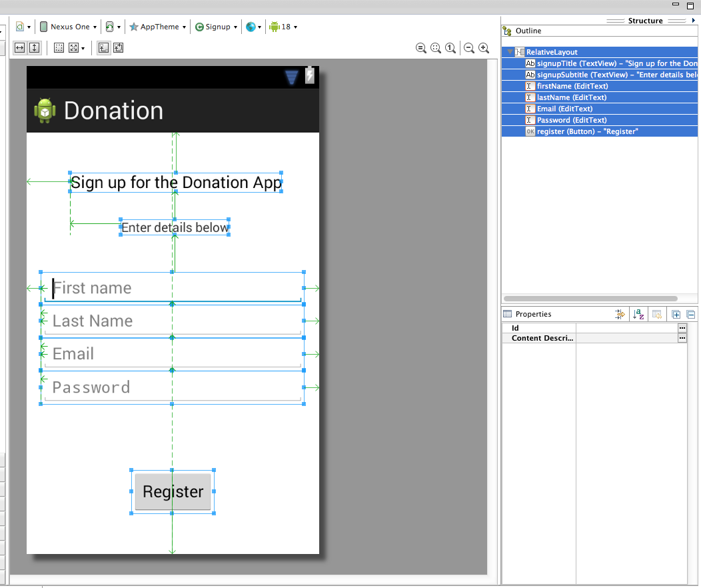Screen dimensions: 701x588
Task: Open the AppTheme theme dropdown
Action: click(158, 27)
